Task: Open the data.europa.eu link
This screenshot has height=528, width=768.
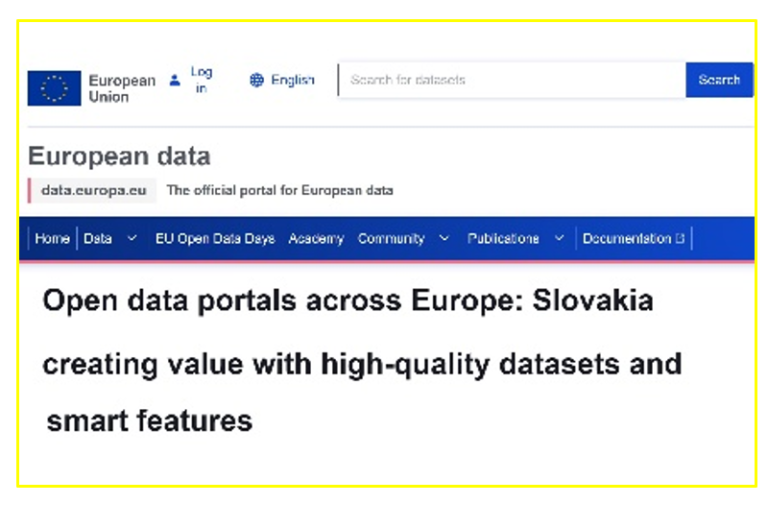Action: [x=96, y=190]
